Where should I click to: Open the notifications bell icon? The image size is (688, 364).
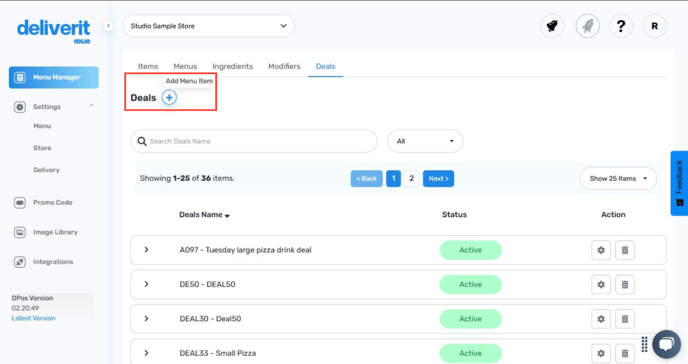tap(552, 26)
